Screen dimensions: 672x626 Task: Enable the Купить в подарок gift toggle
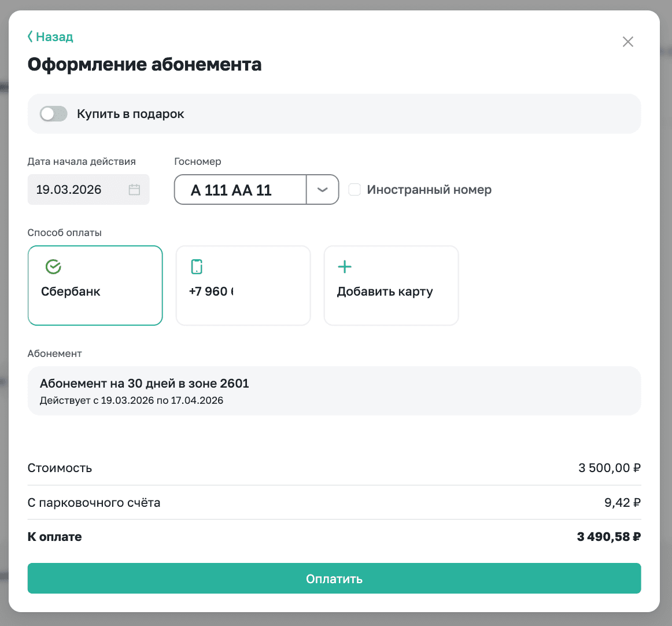(53, 113)
